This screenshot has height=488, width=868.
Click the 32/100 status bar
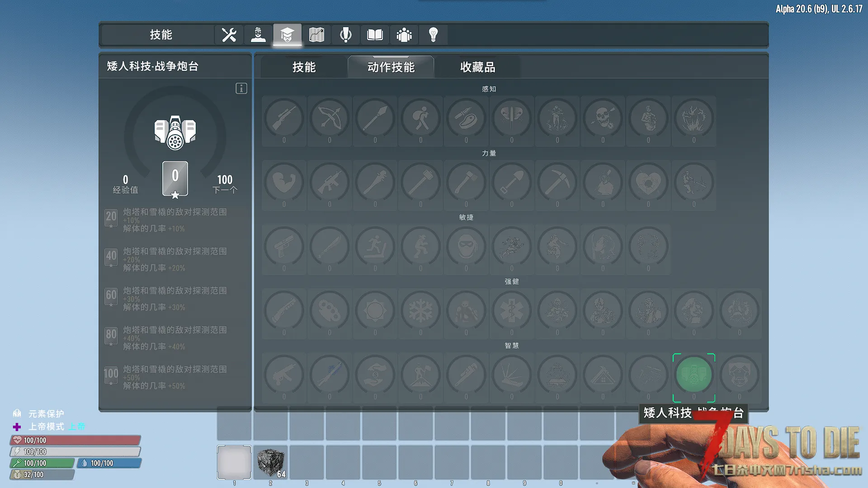coord(42,474)
